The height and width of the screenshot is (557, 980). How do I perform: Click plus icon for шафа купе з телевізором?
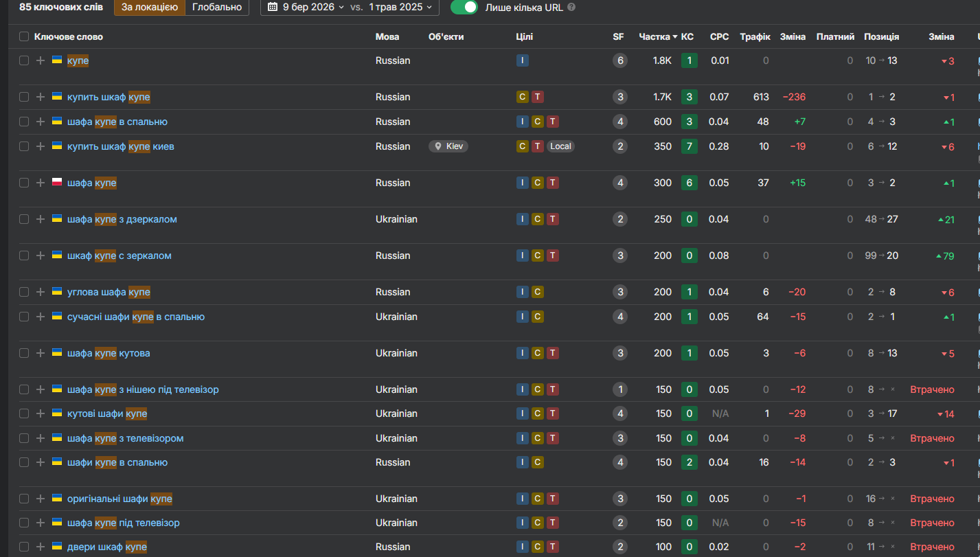coord(40,438)
